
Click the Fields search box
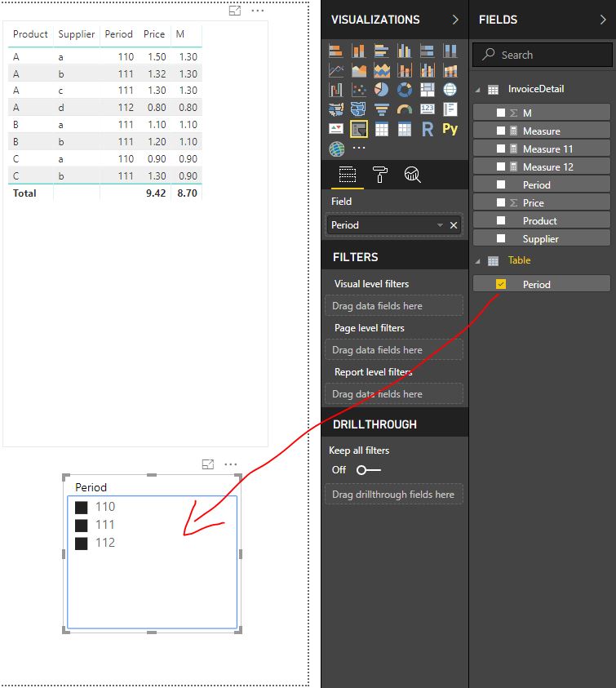tap(543, 55)
